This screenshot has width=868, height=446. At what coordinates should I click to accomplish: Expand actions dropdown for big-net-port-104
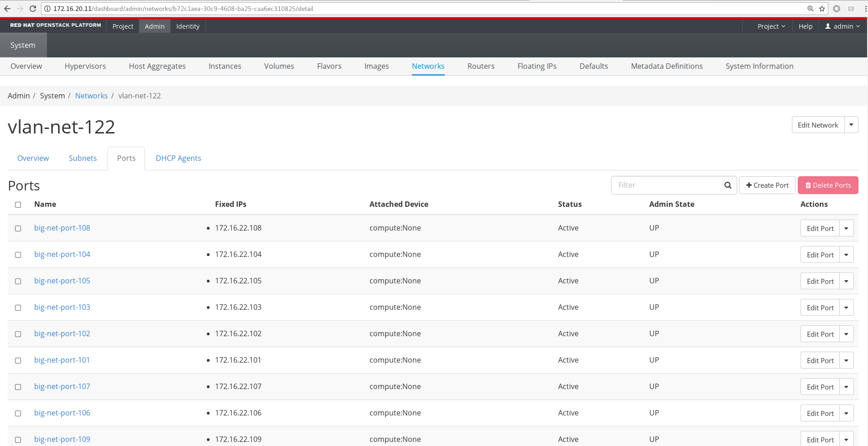pyautogui.click(x=847, y=255)
